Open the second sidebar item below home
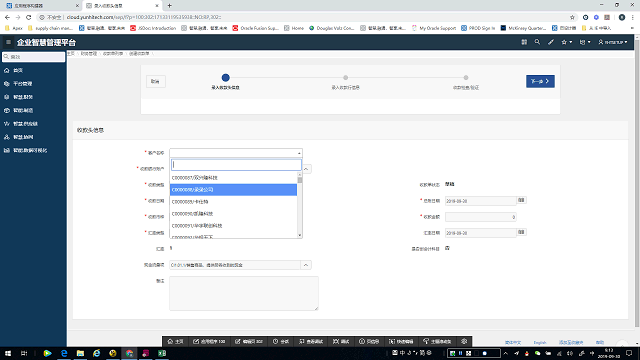This screenshot has height=360, width=640. coord(33,84)
